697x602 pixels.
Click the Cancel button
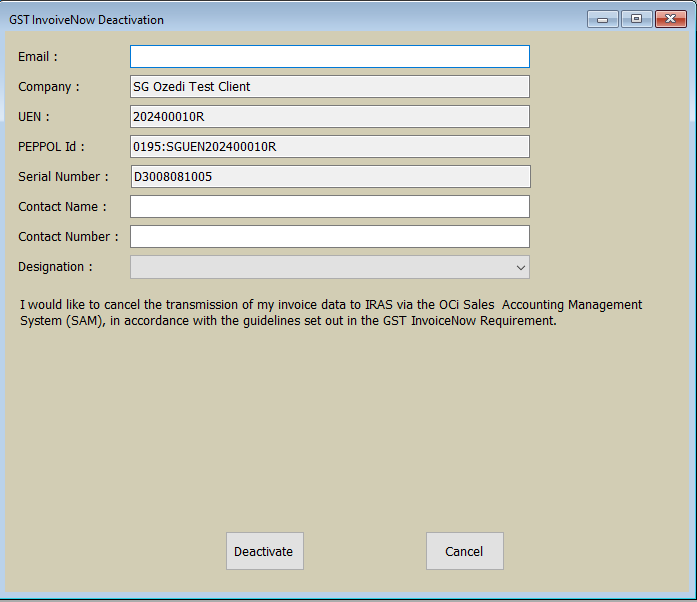pyautogui.click(x=464, y=551)
